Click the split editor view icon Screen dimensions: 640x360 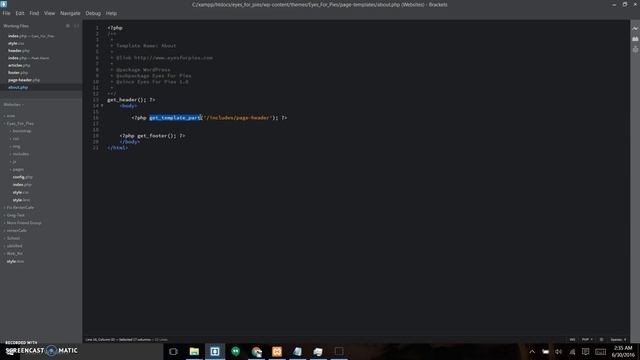pyautogui.click(x=76, y=26)
